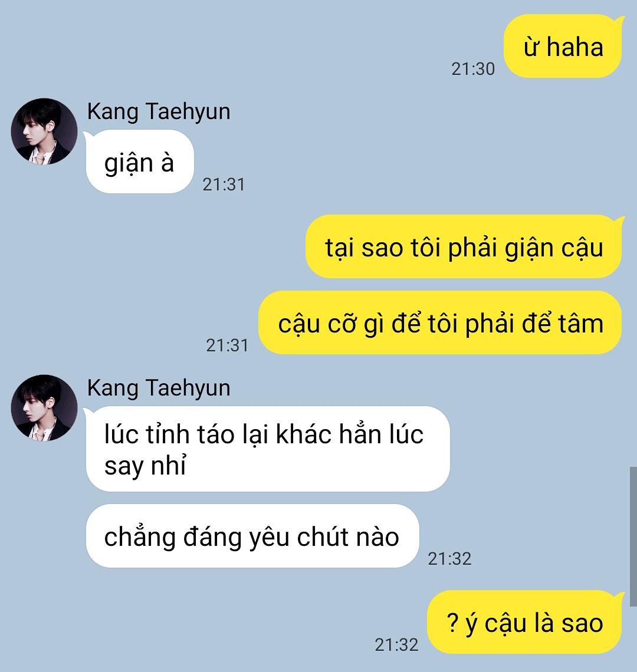This screenshot has height=672, width=637.
Task: Open Kang Taehyun's top profile picture
Action: 44,131
